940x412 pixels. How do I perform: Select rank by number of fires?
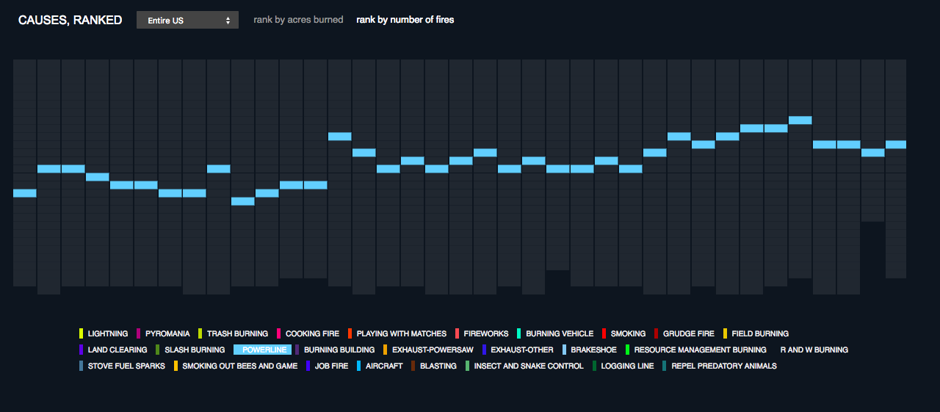coord(405,20)
